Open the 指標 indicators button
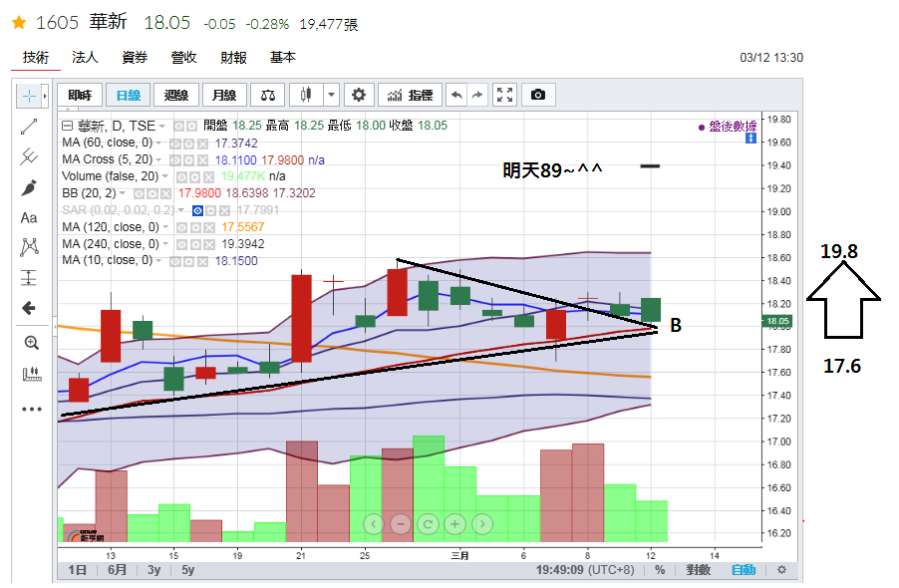The image size is (899, 588). pyautogui.click(x=410, y=95)
